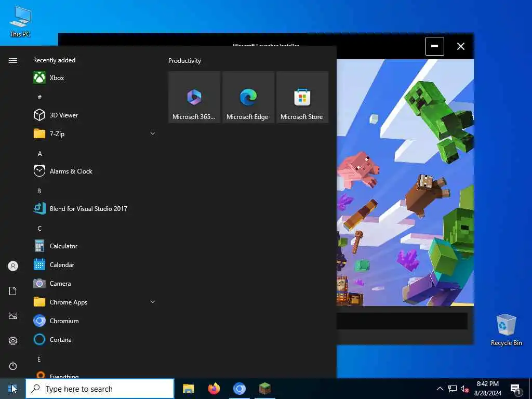Open the Microsoft Edge tile
Image resolution: width=532 pixels, height=399 pixels.
(x=248, y=97)
